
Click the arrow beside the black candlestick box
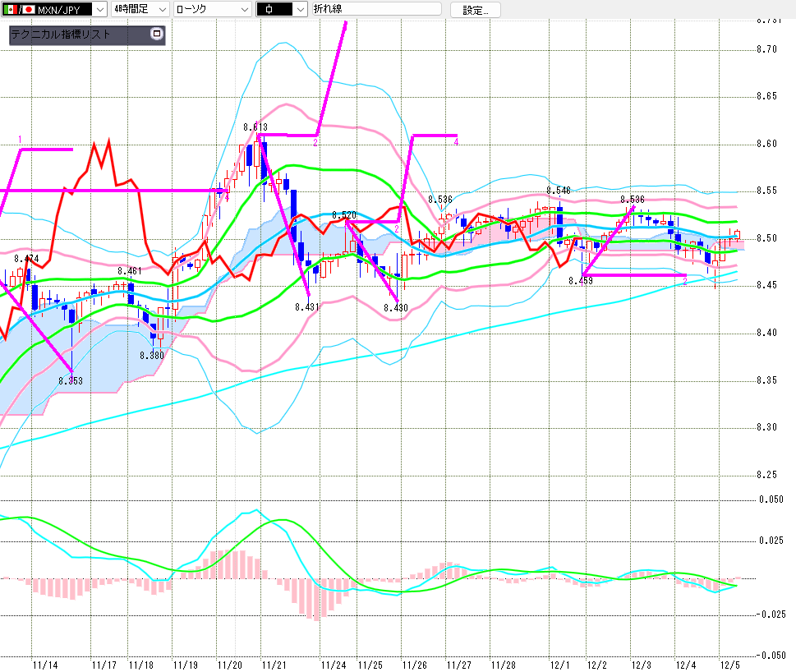point(299,10)
